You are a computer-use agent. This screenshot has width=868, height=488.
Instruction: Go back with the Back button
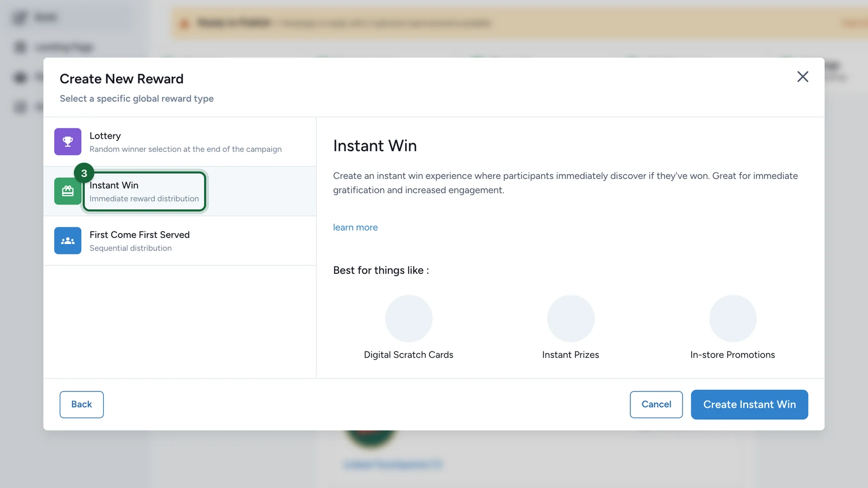81,404
